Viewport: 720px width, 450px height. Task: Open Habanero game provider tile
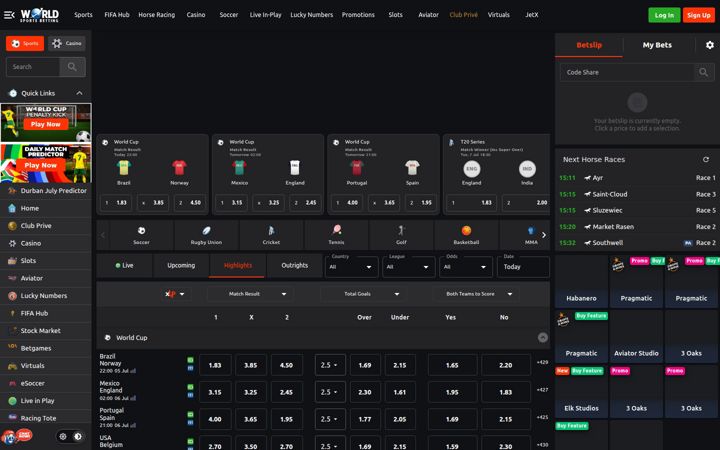(x=581, y=281)
